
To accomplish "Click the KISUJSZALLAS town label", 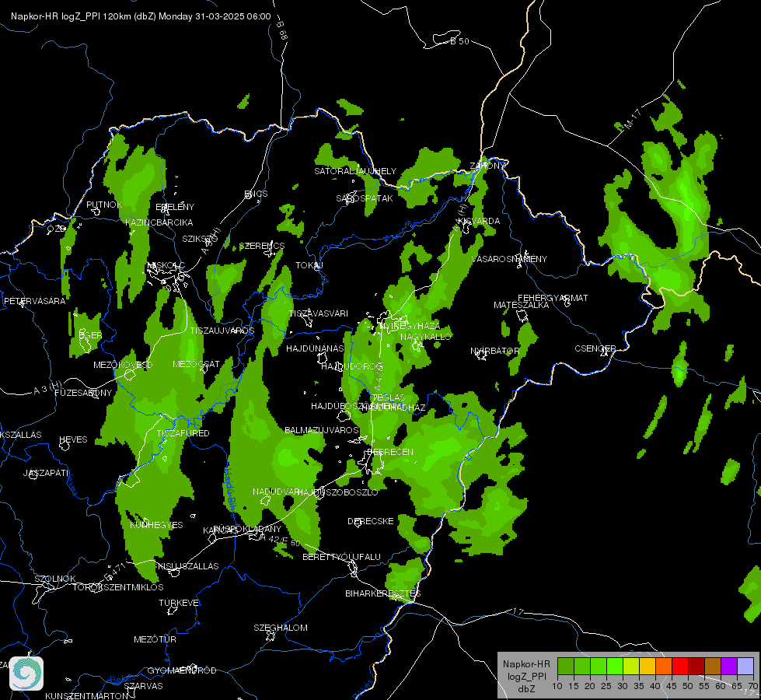I will 188,566.
